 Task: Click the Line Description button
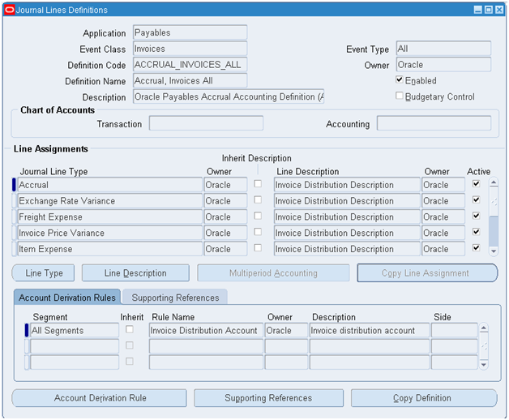click(x=135, y=273)
